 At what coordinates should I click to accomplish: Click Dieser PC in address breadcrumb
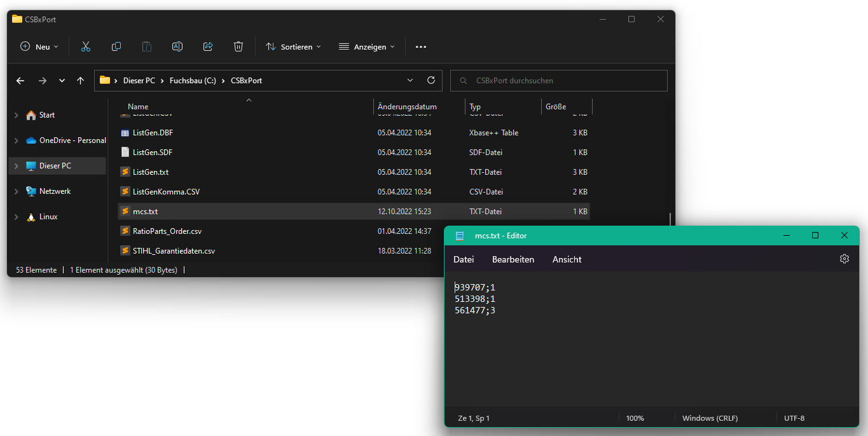pos(139,81)
